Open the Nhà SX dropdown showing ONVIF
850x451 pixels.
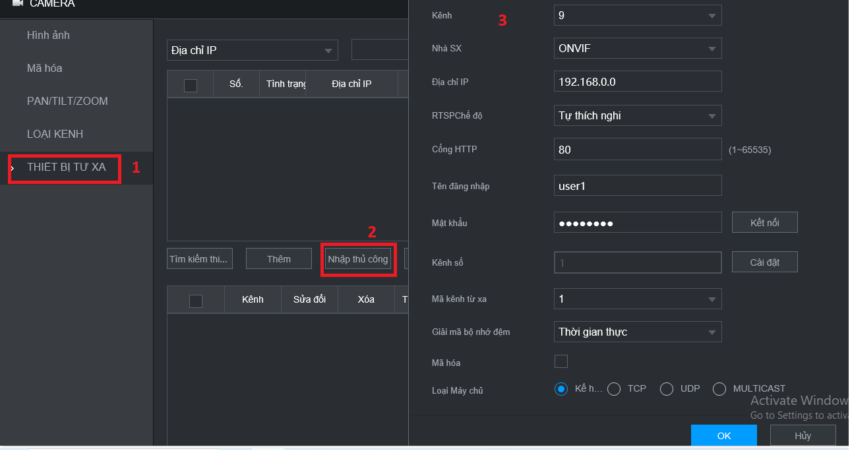638,49
